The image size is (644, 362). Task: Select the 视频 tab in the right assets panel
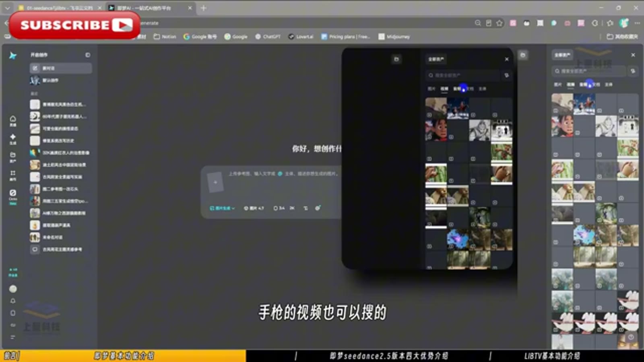571,84
